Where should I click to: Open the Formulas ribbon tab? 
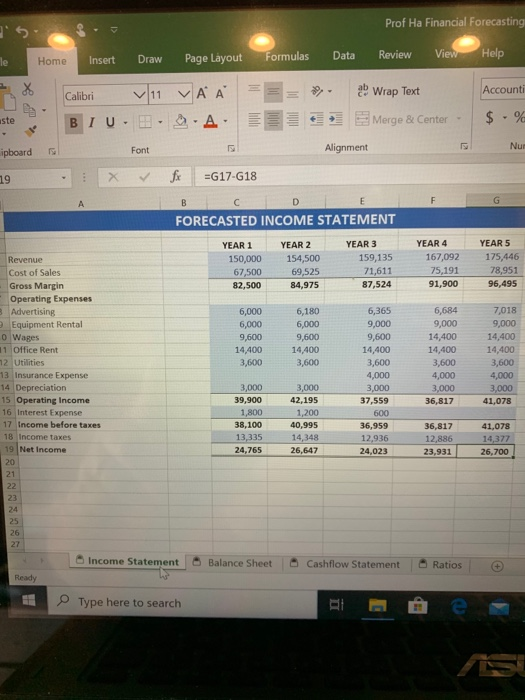pyautogui.click(x=287, y=56)
